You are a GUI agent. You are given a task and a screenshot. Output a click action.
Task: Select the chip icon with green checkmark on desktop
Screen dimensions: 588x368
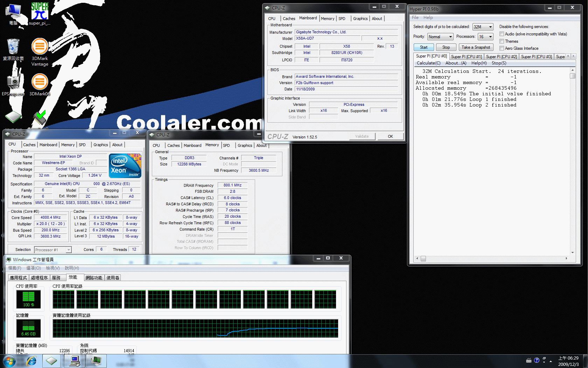(40, 118)
